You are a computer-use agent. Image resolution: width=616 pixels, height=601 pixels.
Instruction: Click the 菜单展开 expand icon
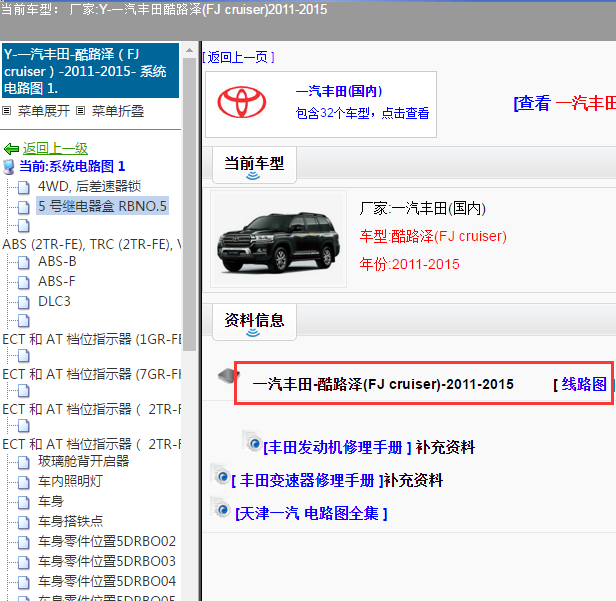(6, 111)
